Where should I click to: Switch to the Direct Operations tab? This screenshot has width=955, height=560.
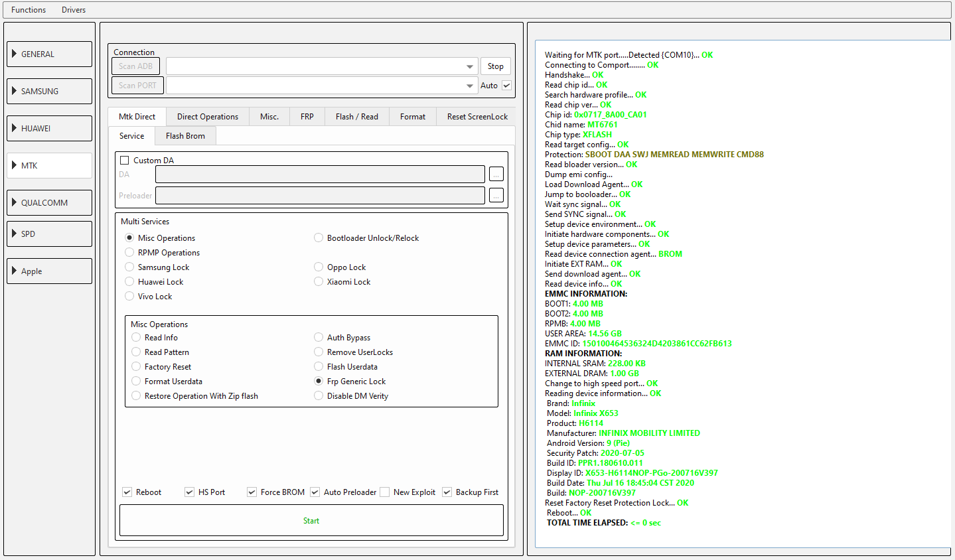[x=208, y=117]
